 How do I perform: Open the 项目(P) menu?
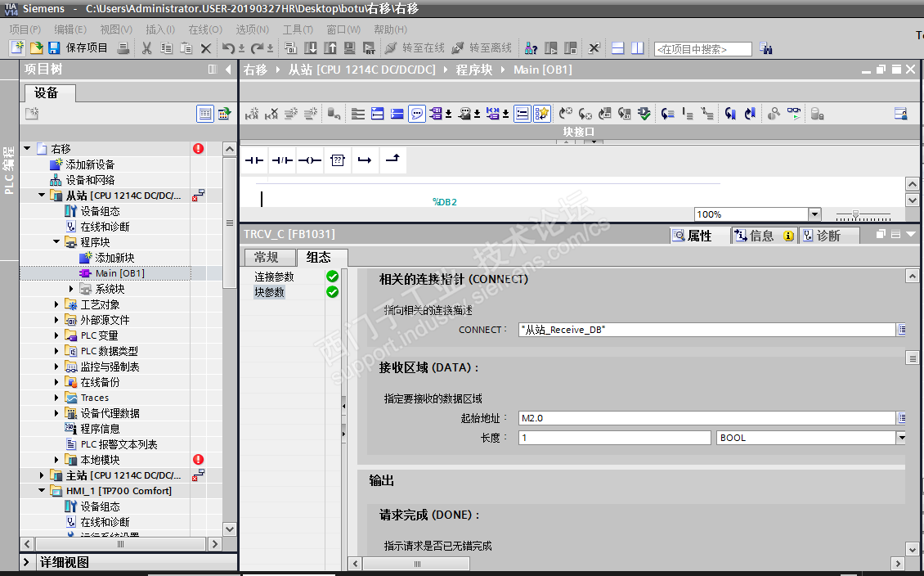(25, 29)
